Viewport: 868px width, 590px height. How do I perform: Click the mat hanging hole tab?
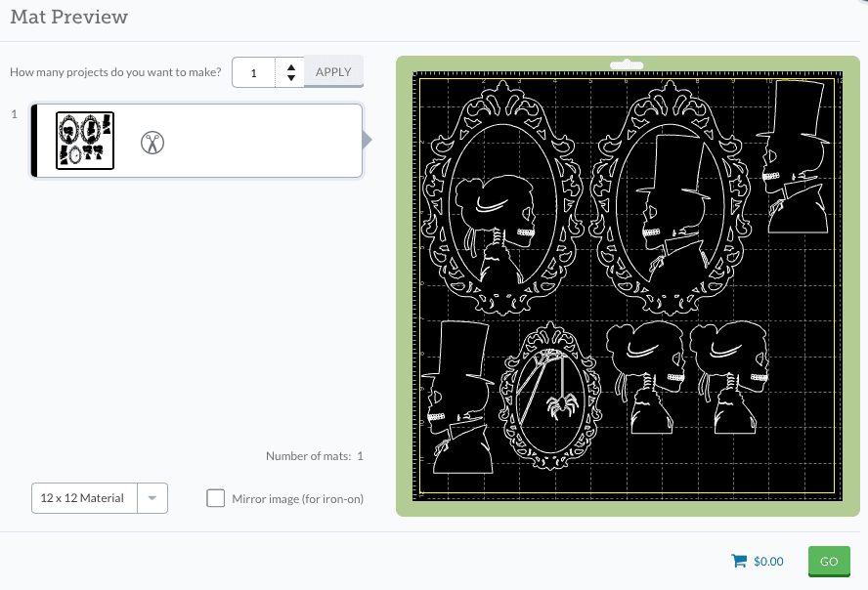click(x=627, y=64)
